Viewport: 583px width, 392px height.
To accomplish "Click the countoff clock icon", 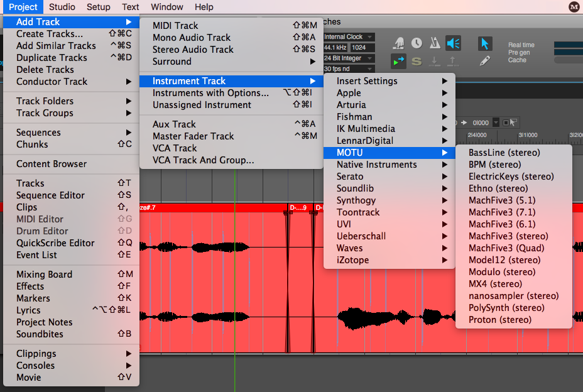I will coord(417,43).
